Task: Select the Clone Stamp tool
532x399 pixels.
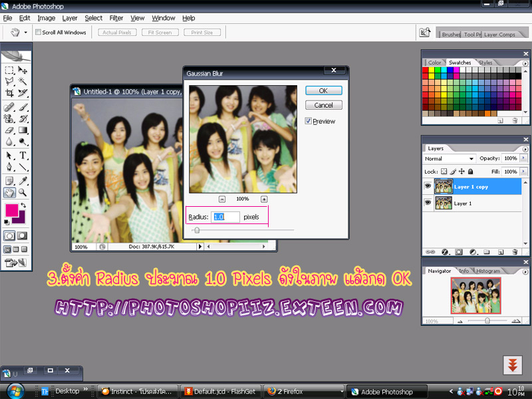Action: tap(9, 119)
